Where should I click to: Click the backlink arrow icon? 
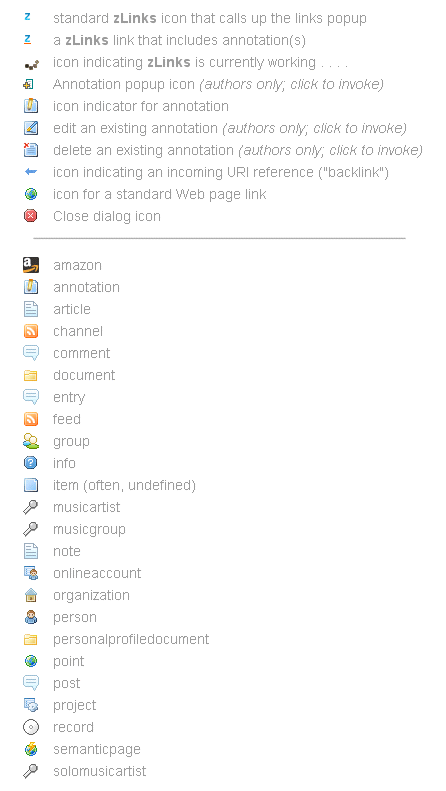(31, 172)
